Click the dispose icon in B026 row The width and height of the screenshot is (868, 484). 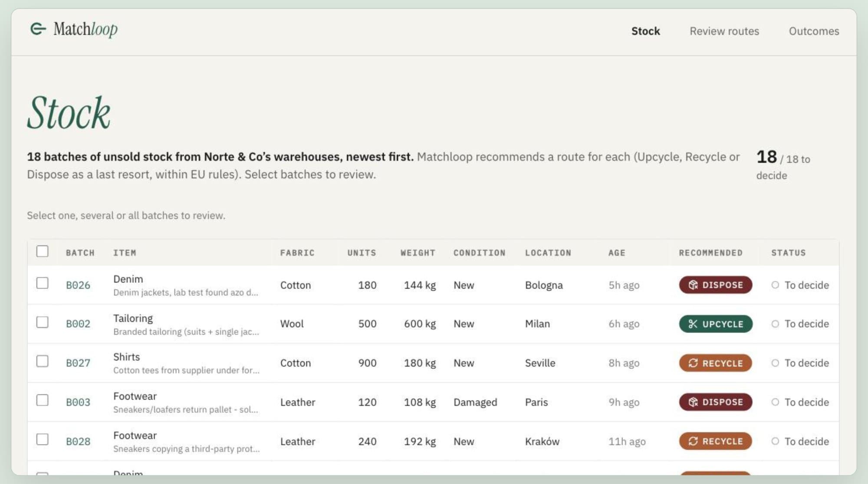click(x=693, y=285)
